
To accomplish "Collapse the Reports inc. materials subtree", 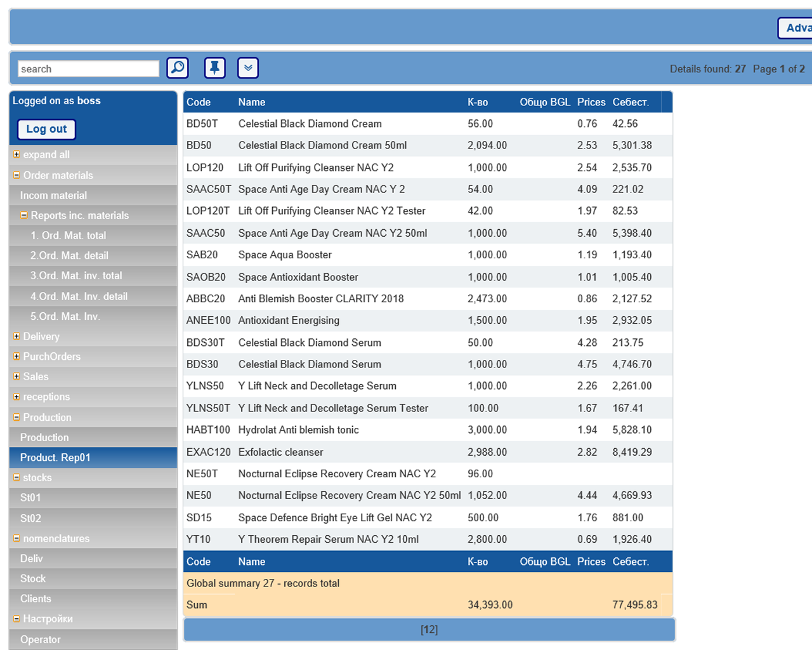I will coord(24,215).
